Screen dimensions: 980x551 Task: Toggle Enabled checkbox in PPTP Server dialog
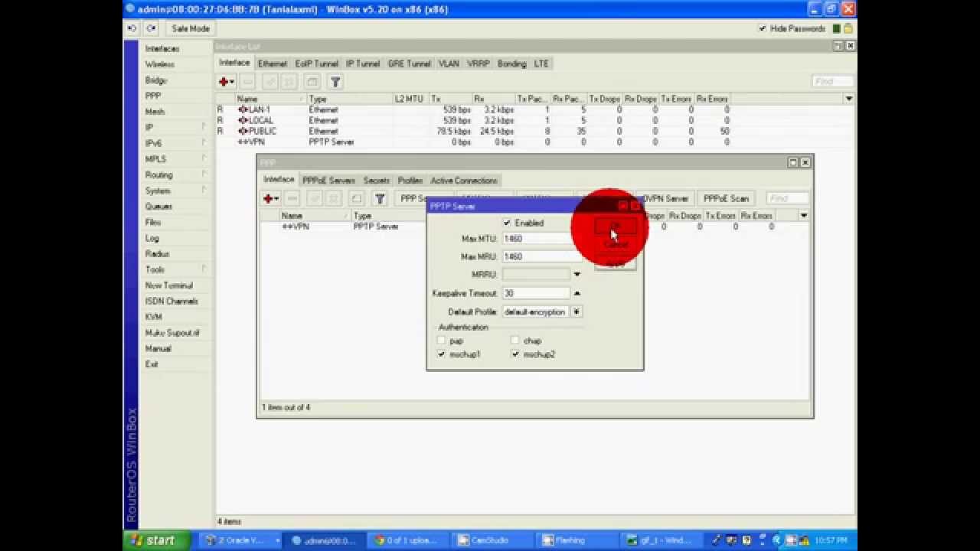pos(507,223)
